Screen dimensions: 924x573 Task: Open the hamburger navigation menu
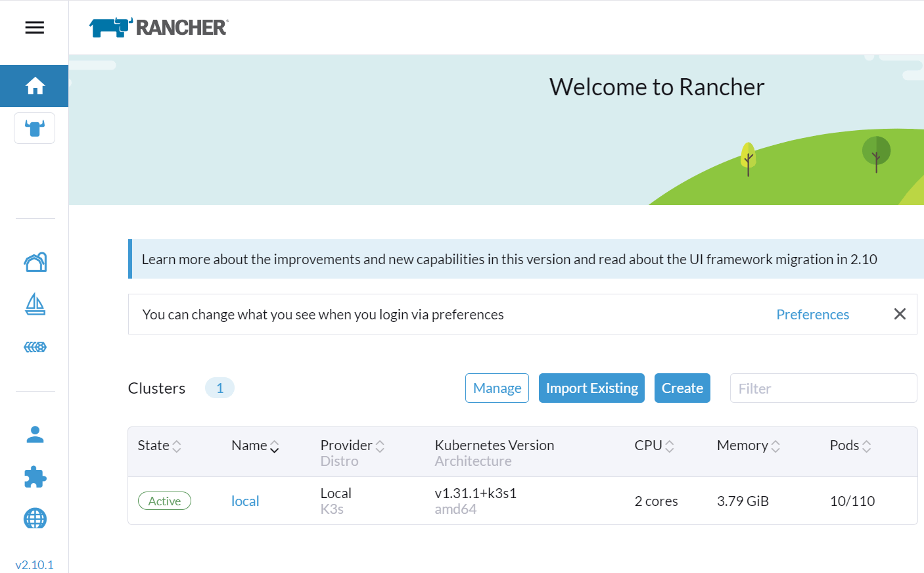[x=35, y=28]
